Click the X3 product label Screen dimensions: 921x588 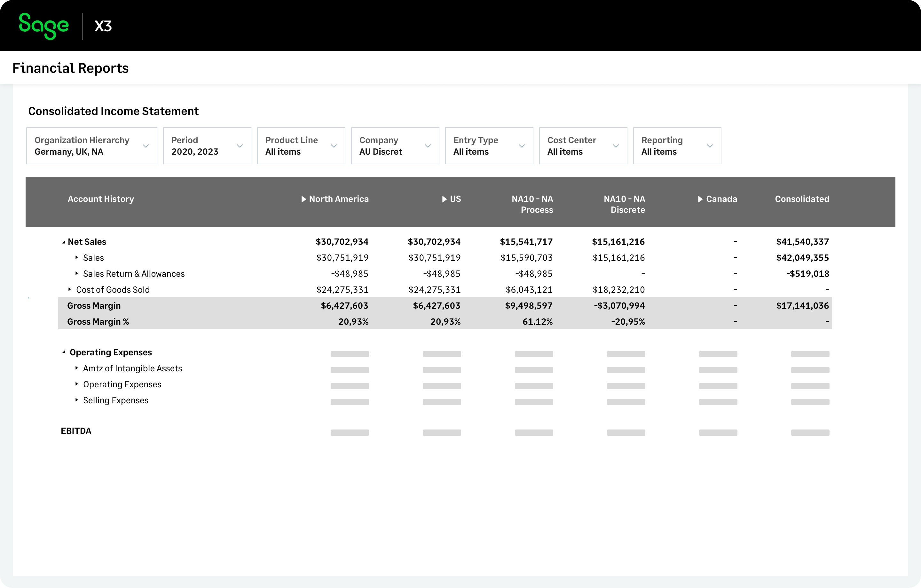tap(103, 26)
